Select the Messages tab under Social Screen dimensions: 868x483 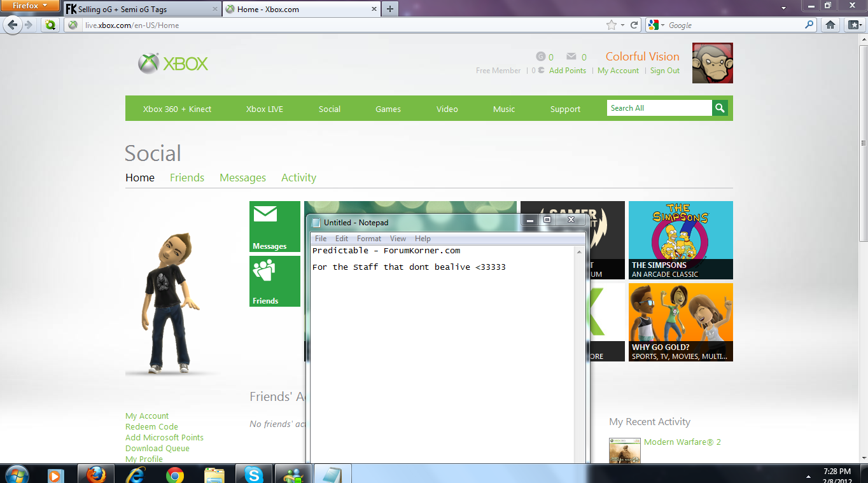[x=242, y=178]
